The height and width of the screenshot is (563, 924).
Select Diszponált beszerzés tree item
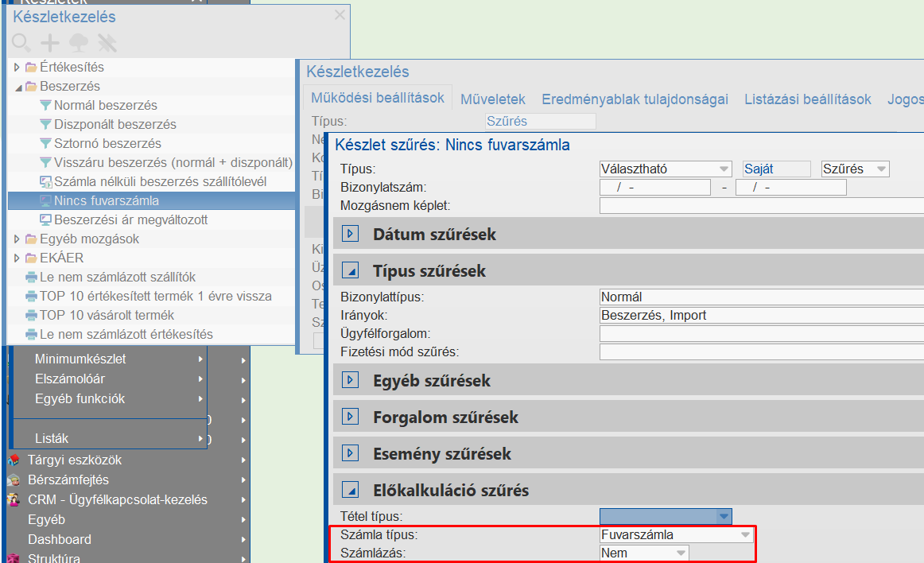[x=115, y=124]
